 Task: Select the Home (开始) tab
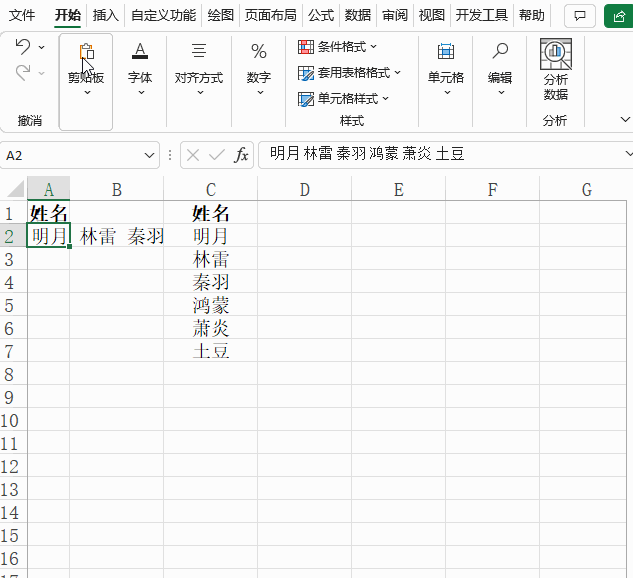click(x=68, y=15)
